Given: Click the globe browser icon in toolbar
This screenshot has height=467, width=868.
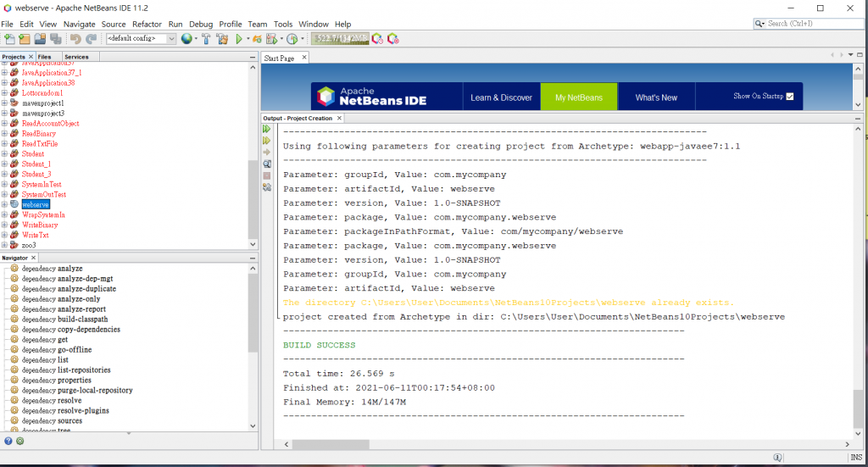Looking at the screenshot, I should 186,39.
